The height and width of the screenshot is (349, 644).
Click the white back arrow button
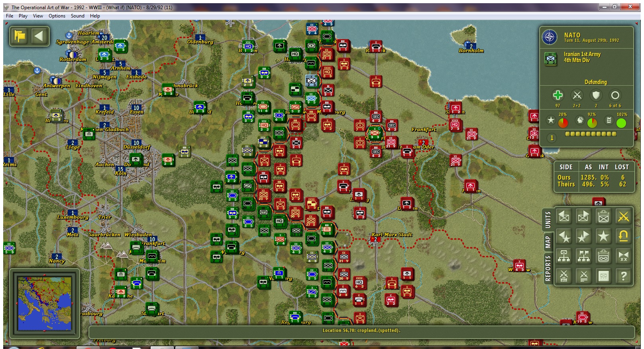39,36
